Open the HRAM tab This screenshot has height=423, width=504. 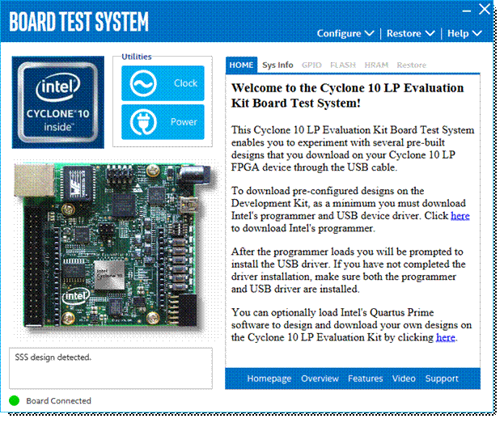(376, 66)
